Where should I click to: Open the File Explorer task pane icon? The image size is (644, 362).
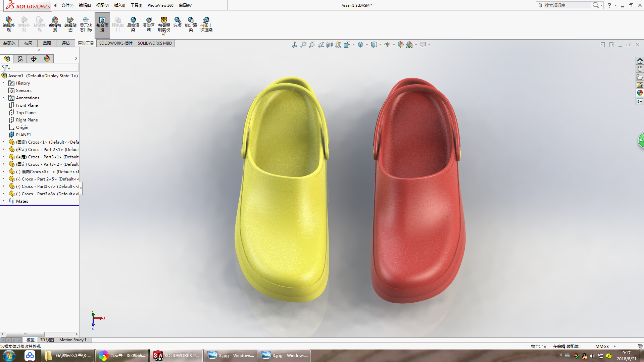click(640, 77)
